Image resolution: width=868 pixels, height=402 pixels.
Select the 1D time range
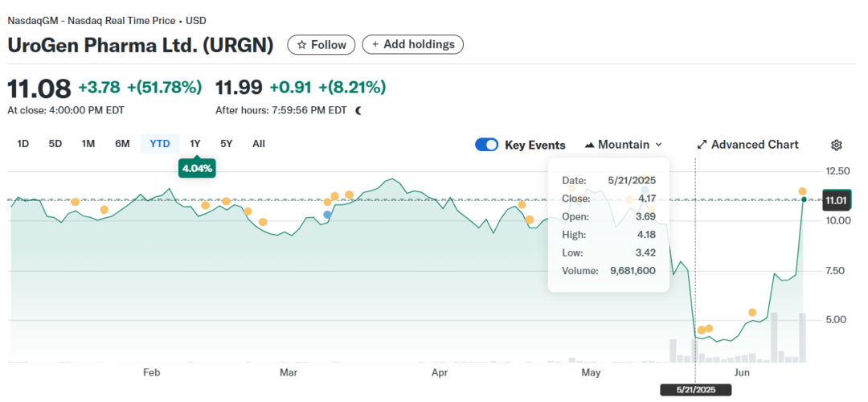[x=23, y=144]
